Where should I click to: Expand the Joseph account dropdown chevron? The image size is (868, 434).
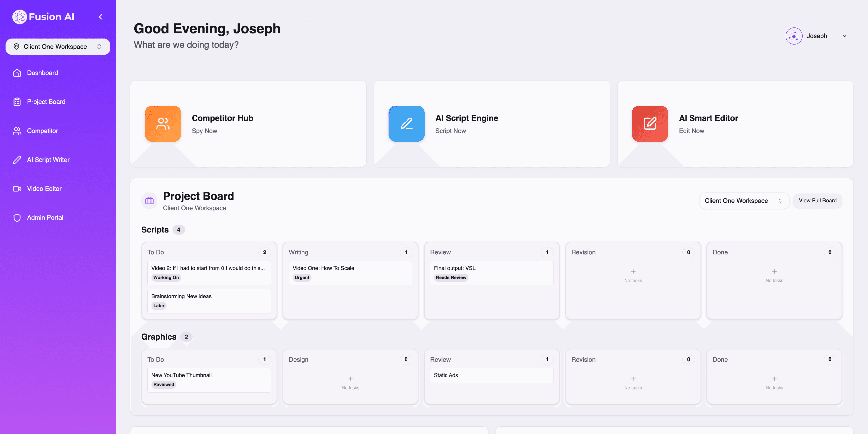click(844, 36)
